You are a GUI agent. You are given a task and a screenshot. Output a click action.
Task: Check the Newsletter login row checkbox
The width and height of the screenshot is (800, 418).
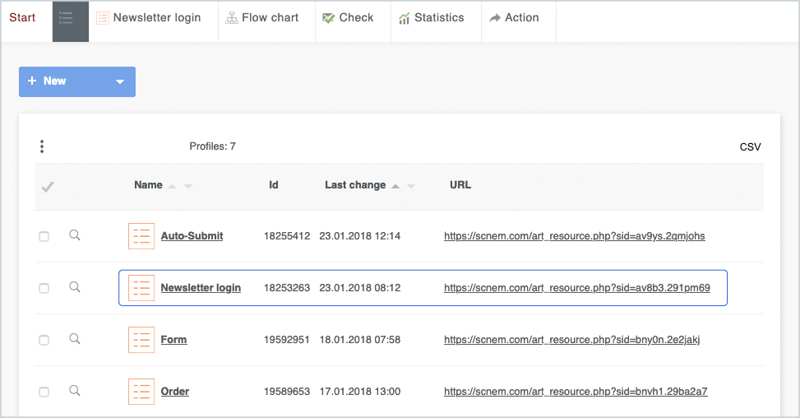[43, 288]
